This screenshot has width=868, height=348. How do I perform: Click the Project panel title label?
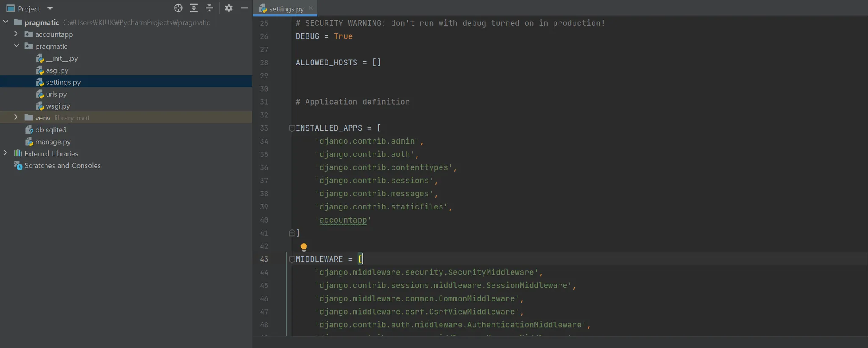29,8
